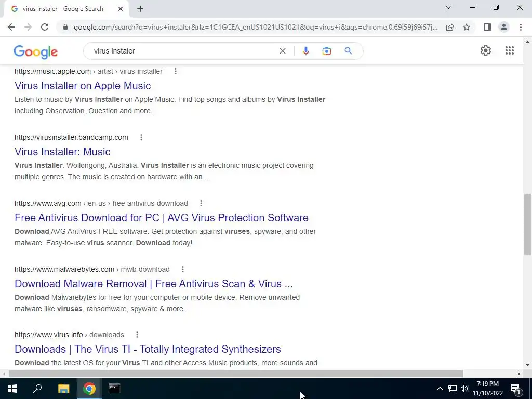Screen dimensions: 532x399
Task: Go back to the previous page
Action: 11,27
